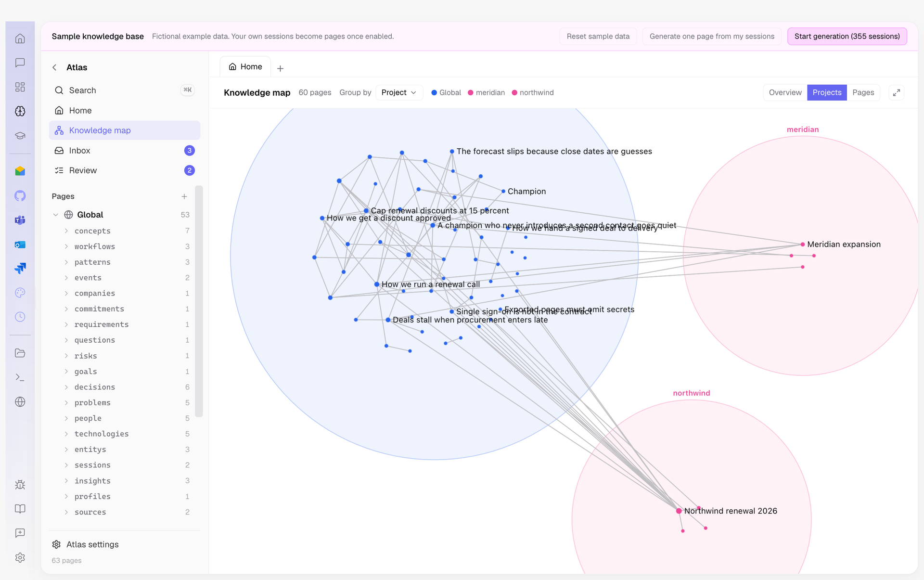Open the Group by Project dropdown
924x580 pixels.
(399, 92)
